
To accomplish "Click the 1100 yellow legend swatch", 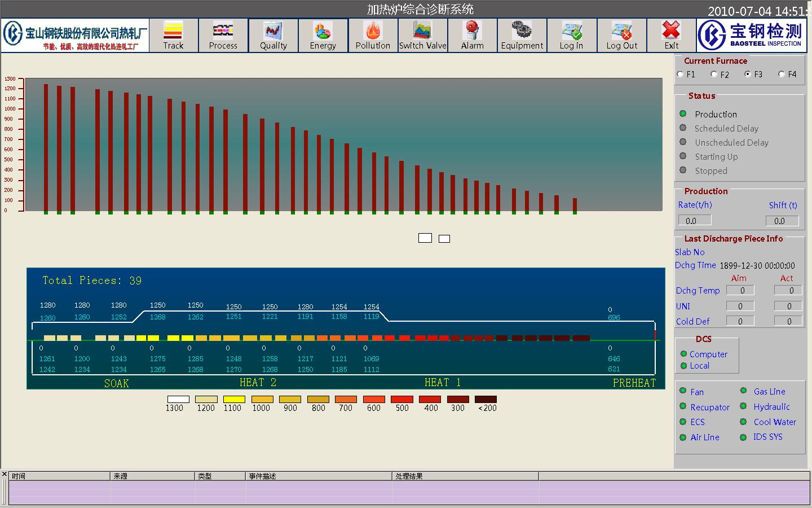I will point(233,399).
